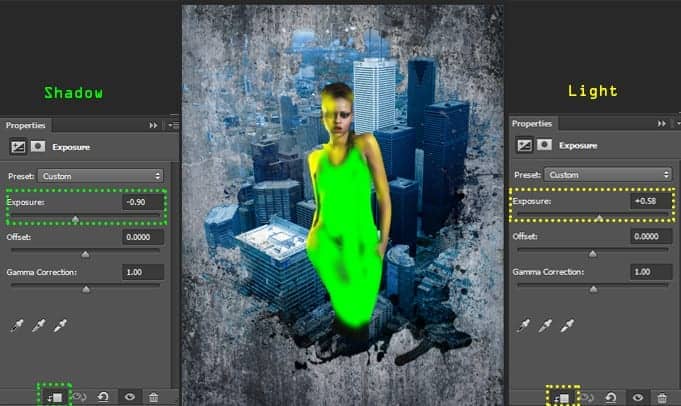
Task: Click Exposure adjustment icon in Light panel
Action: [524, 145]
